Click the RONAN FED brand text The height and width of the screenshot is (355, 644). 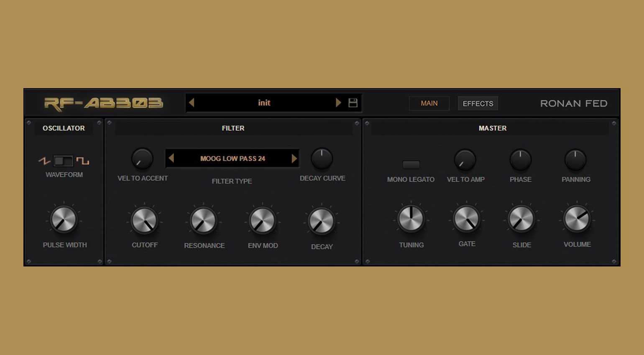[574, 103]
